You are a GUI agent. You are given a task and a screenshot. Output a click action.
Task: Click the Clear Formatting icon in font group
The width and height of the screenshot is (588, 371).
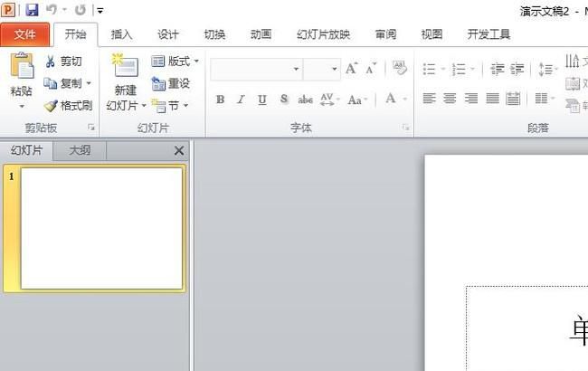pyautogui.click(x=399, y=69)
